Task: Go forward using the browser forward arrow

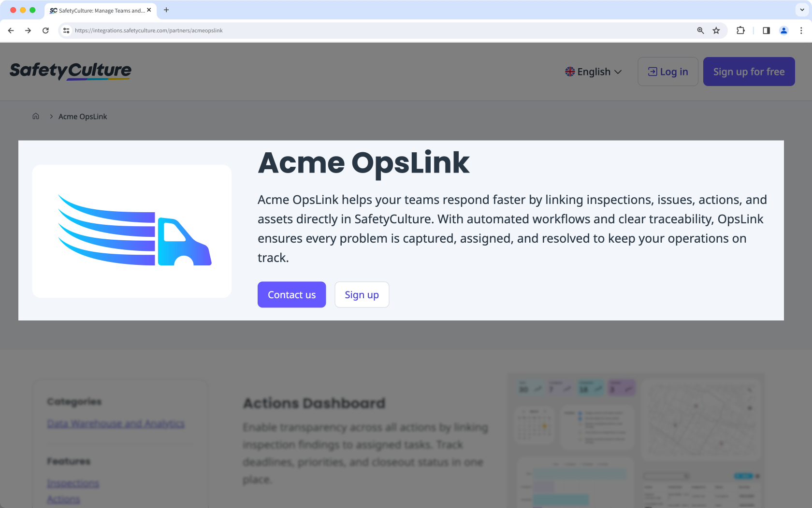Action: [28, 30]
